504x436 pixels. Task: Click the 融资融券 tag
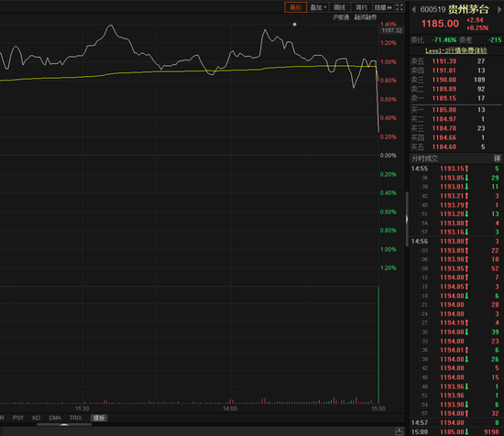coord(365,17)
